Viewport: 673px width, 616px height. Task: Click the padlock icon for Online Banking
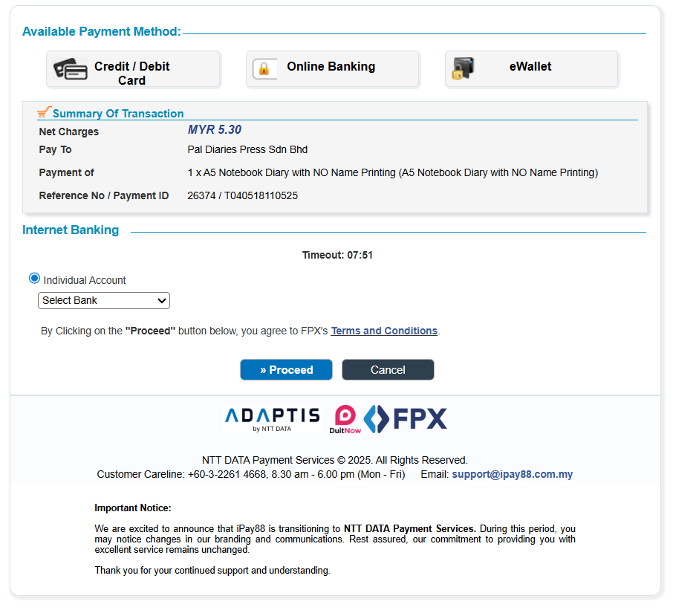[x=264, y=68]
